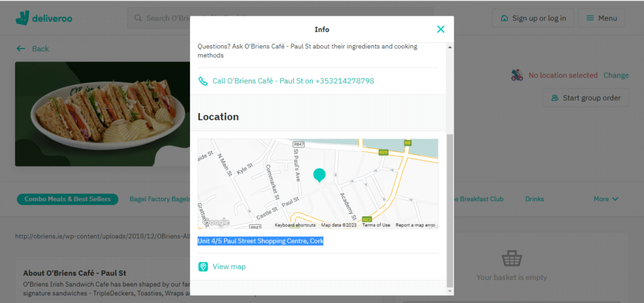Click the Paul St label on map
This screenshot has width=644, height=303.
click(x=290, y=201)
